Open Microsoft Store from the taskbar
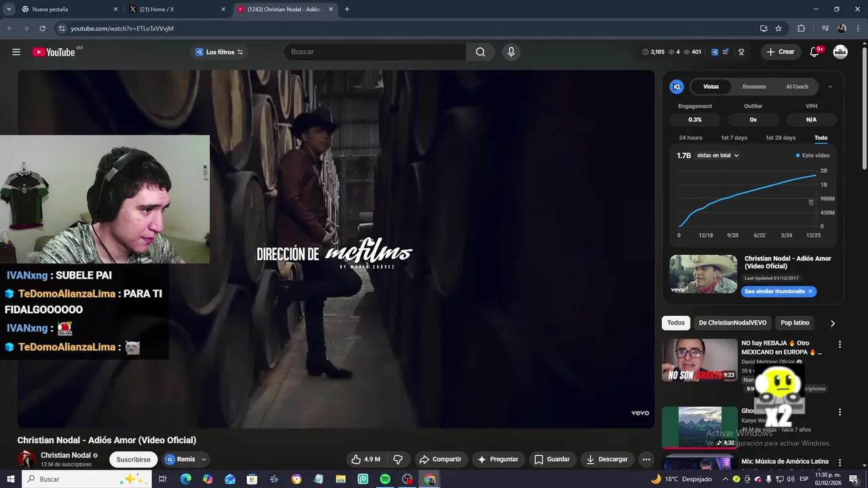Image resolution: width=868 pixels, height=488 pixels. click(252, 479)
